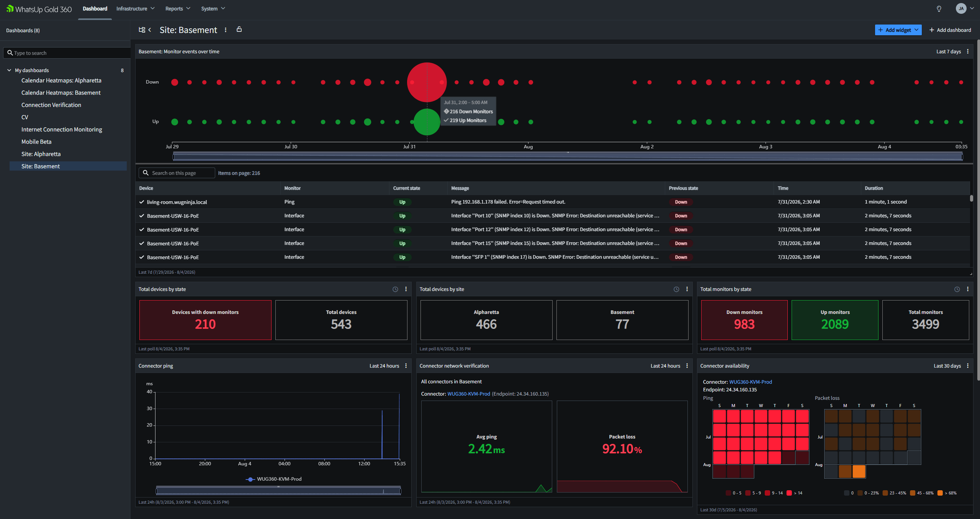980x519 pixels.
Task: Click WUG360-KVM-Prod link in network verification
Action: point(469,394)
